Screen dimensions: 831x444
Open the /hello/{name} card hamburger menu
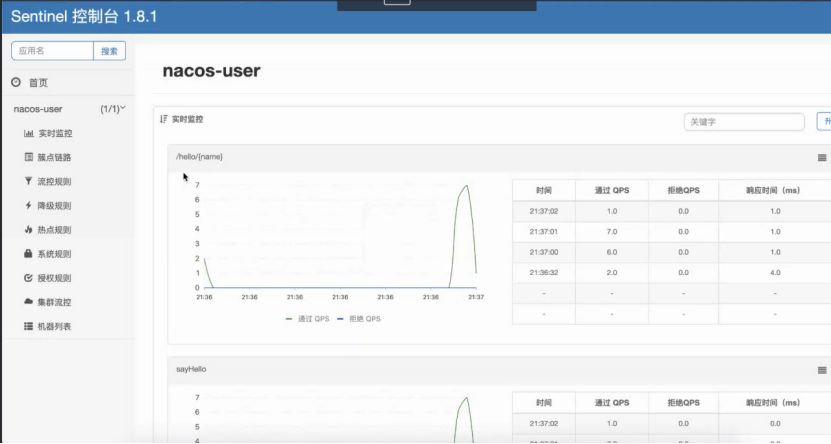(x=822, y=158)
